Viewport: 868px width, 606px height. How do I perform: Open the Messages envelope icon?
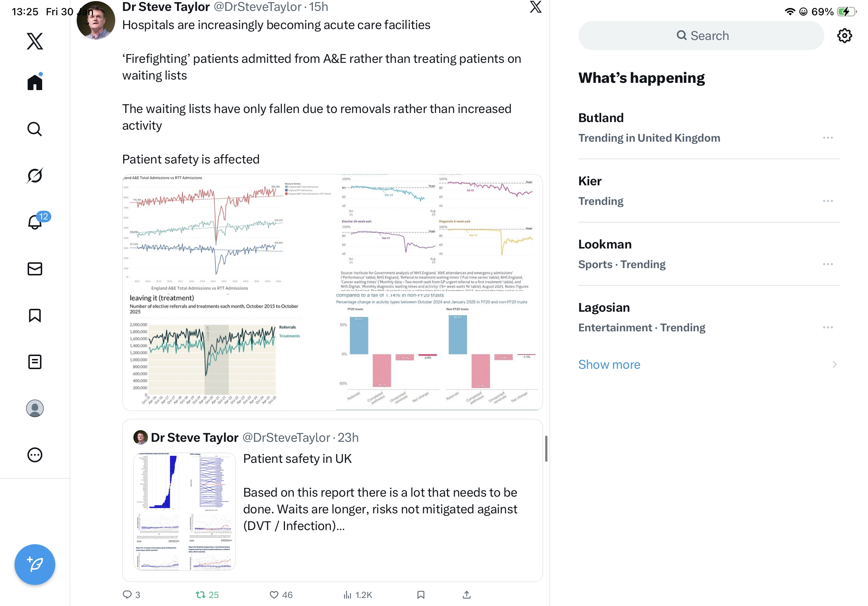pyautogui.click(x=35, y=268)
